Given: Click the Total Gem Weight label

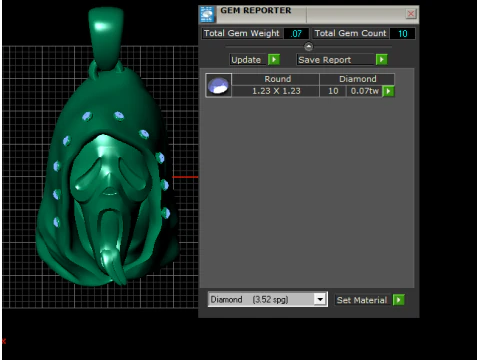Looking at the screenshot, I should pos(242,33).
